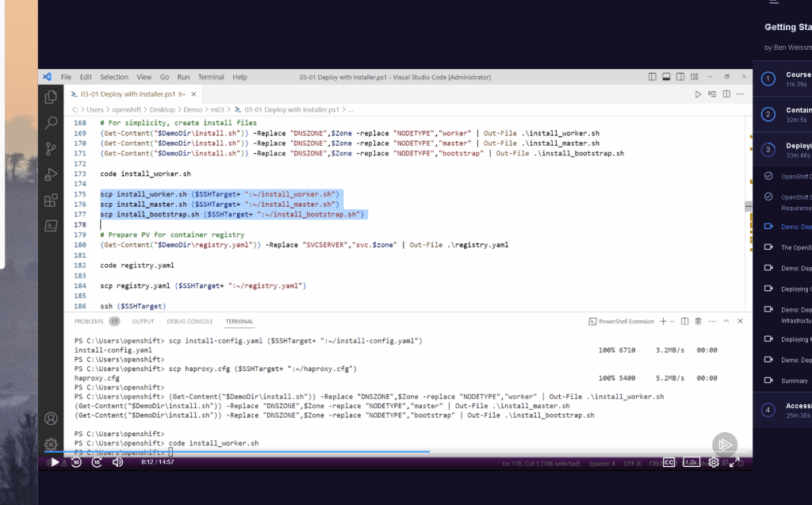Split the terminal panel
Screen dimensions: 812x505
tap(684, 322)
